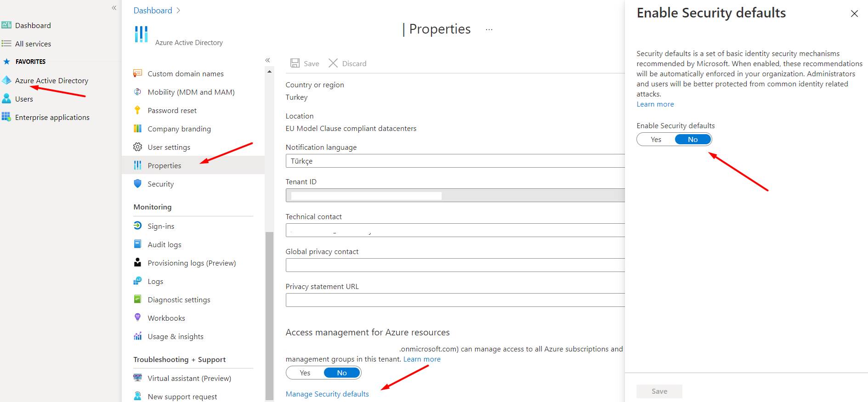
Task: Switch Access management toggle to Yes
Action: 305,373
